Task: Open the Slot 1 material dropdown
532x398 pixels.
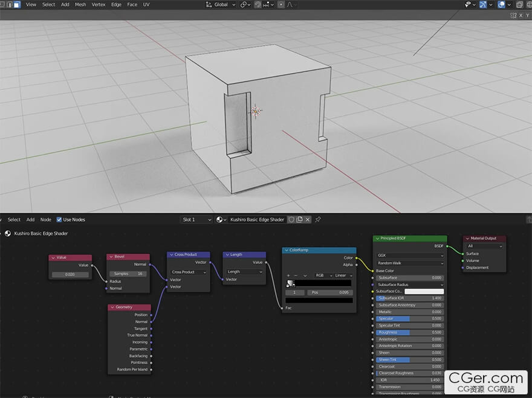Action: (196, 220)
